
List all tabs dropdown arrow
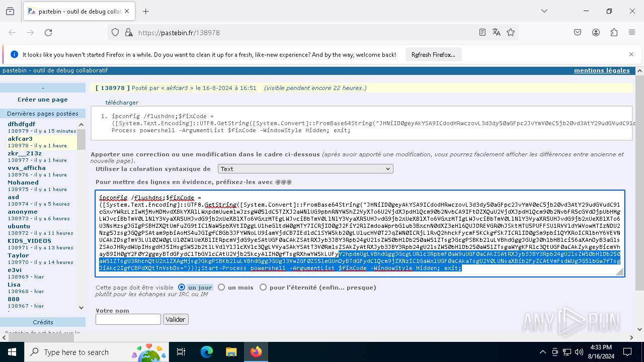point(544,11)
